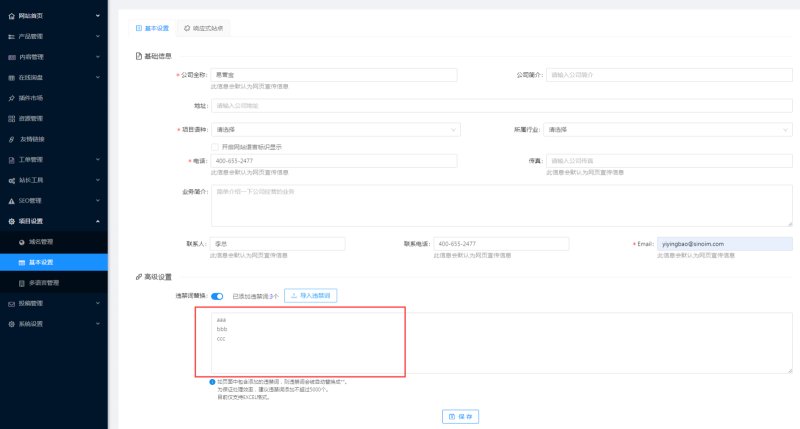Click the 网站首页 home icon in sidebar

pos(11,16)
